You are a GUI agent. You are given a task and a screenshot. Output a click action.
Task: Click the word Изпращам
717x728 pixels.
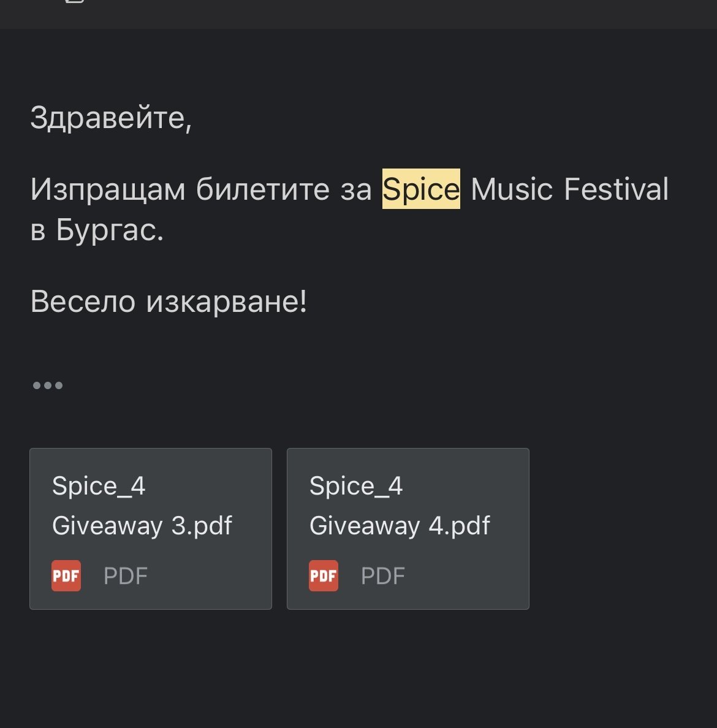(108, 189)
